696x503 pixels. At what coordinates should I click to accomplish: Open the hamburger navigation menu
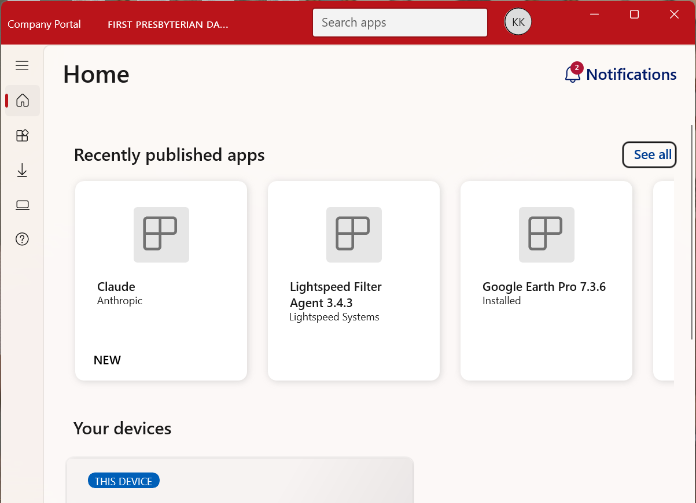[x=22, y=65]
